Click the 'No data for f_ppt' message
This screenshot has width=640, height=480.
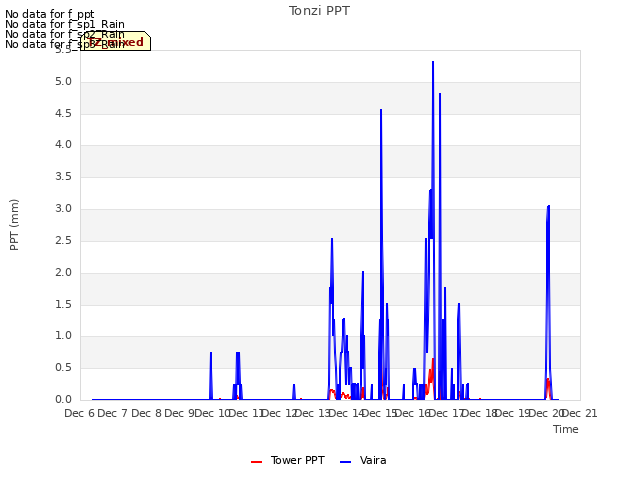coord(49,14)
